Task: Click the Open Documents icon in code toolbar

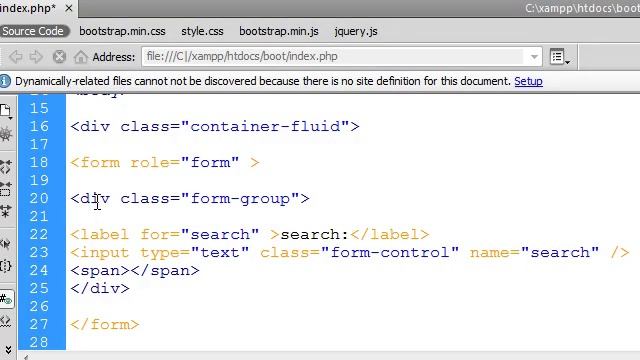Action: [6, 111]
